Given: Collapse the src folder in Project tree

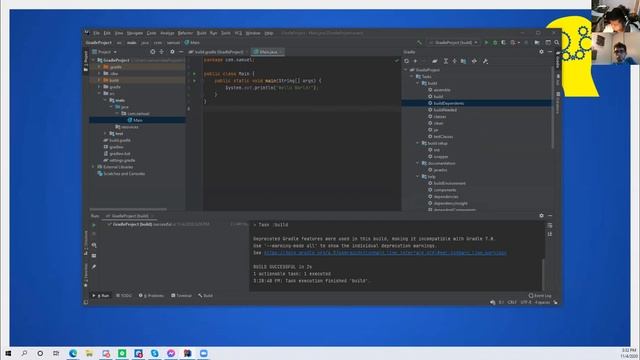Looking at the screenshot, I should [x=100, y=93].
